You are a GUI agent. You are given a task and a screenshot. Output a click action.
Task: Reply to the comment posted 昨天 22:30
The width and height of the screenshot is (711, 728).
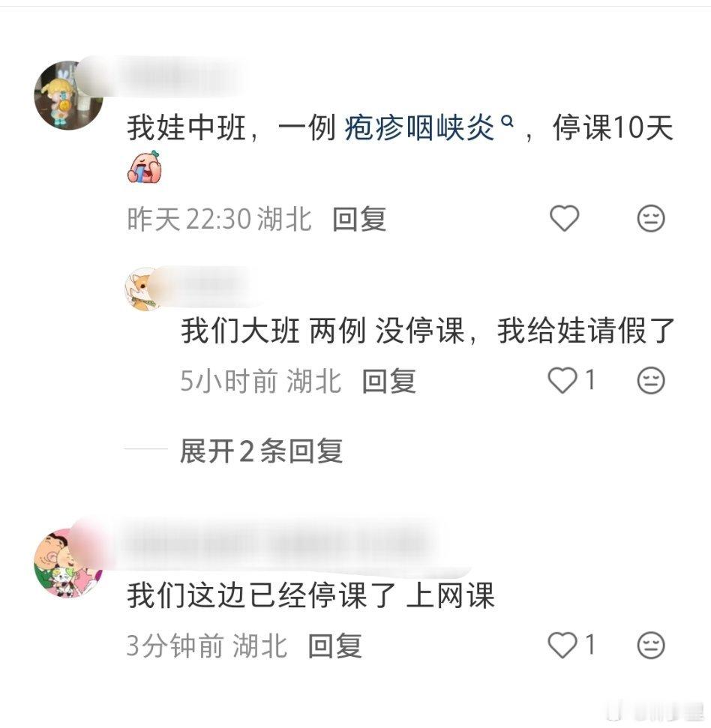[359, 219]
